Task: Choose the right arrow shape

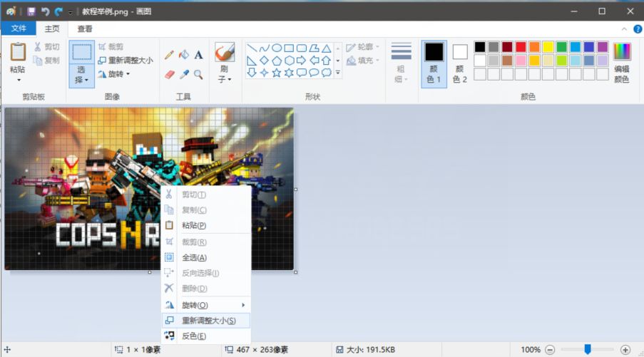Action: point(302,61)
